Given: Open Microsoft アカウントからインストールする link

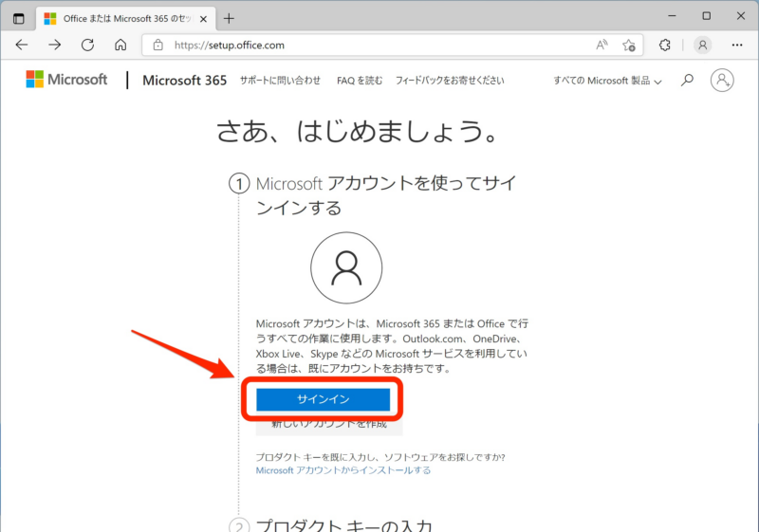Looking at the screenshot, I should (x=343, y=470).
